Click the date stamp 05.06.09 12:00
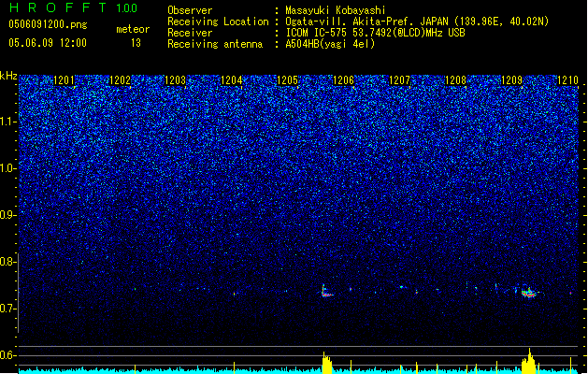This screenshot has height=374, width=588. coord(48,43)
